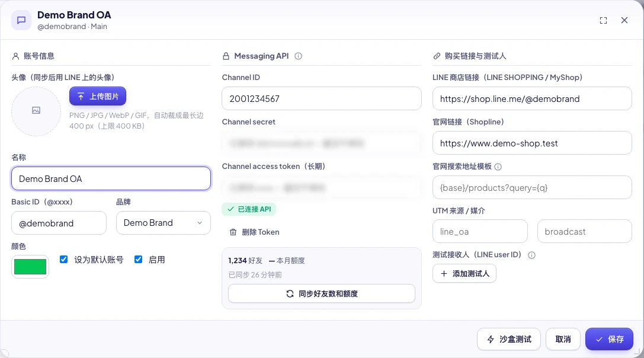This screenshot has width=644, height=358.
Task: Click the 官网搜索地址模板 template field
Action: [x=532, y=187]
